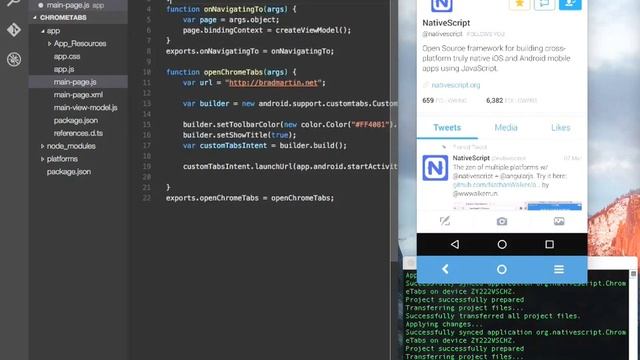Screen dimensions: 640x360
Task: Tap the NativeScript tweet avatar
Action: pos(435,168)
